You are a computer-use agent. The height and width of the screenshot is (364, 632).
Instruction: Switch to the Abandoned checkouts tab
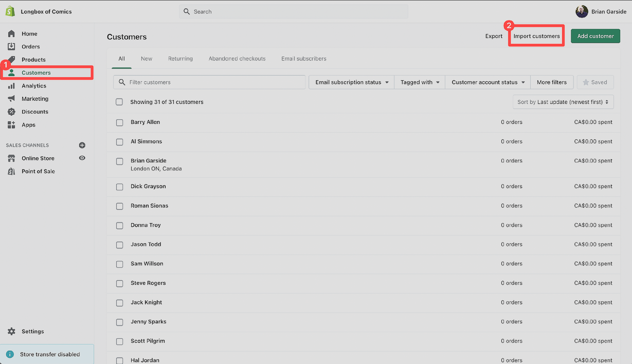coord(237,59)
